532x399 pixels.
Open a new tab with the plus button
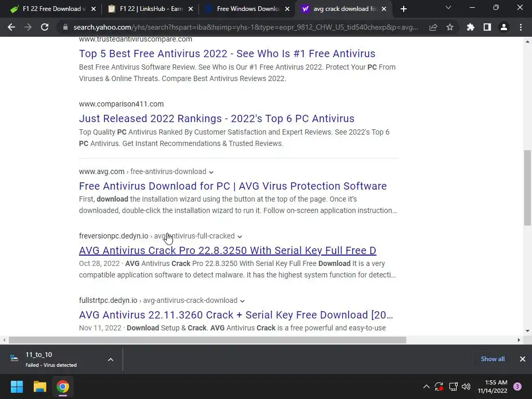click(403, 9)
